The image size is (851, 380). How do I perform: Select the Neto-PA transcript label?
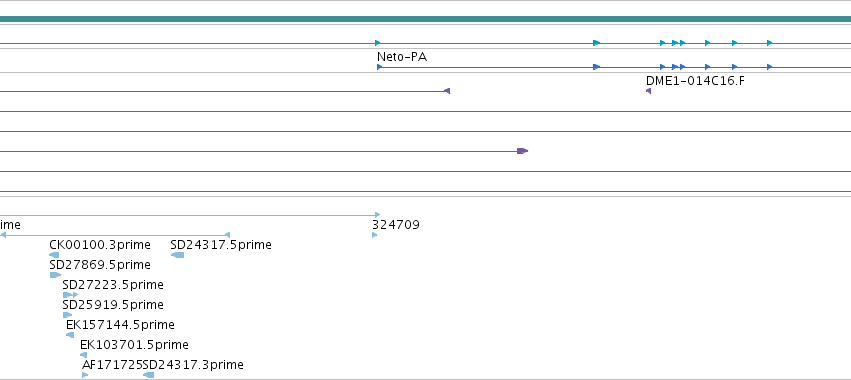[x=402, y=56]
